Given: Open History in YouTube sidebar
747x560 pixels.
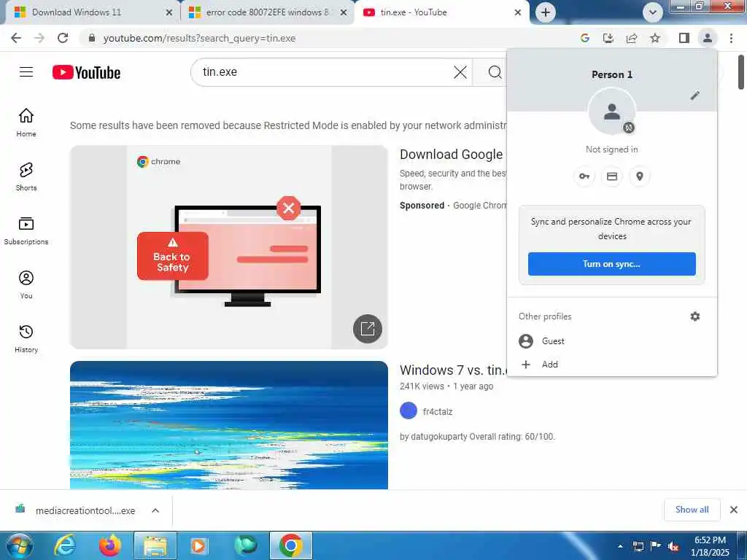Looking at the screenshot, I should point(26,338).
